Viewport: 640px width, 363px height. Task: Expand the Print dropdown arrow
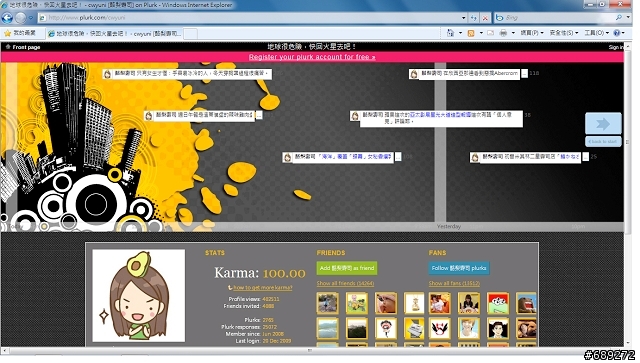pyautogui.click(x=513, y=33)
